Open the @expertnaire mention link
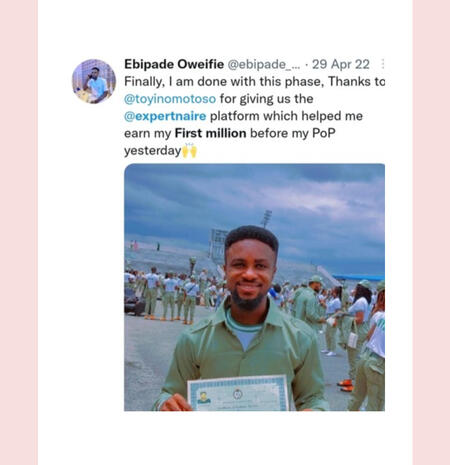 [165, 116]
